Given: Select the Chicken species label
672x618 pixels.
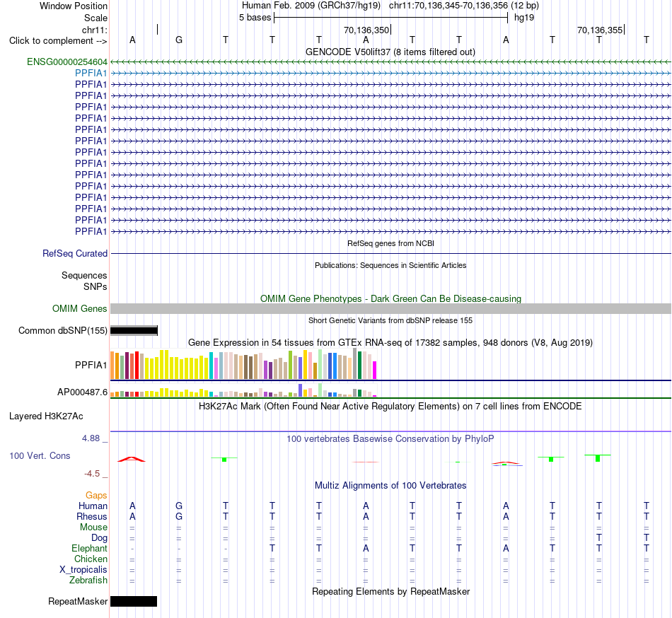Looking at the screenshot, I should pyautogui.click(x=91, y=559).
